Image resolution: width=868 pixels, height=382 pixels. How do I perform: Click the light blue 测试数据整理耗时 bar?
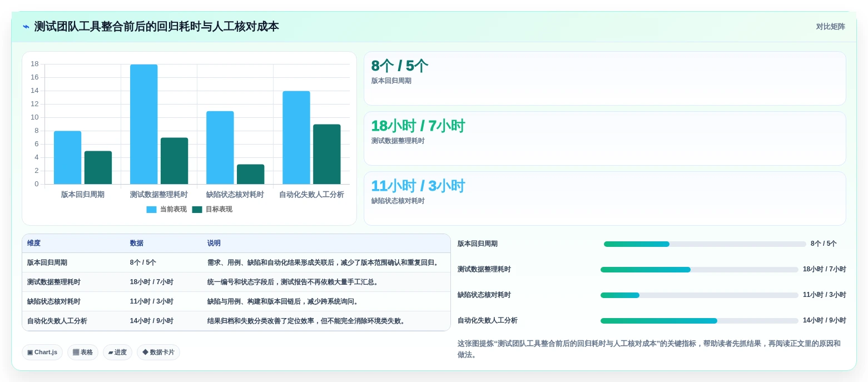(143, 124)
